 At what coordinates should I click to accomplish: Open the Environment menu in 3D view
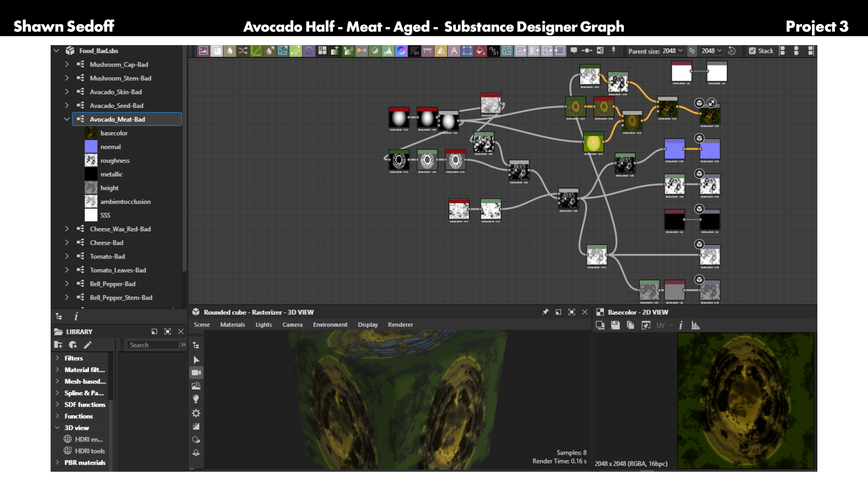pos(330,324)
